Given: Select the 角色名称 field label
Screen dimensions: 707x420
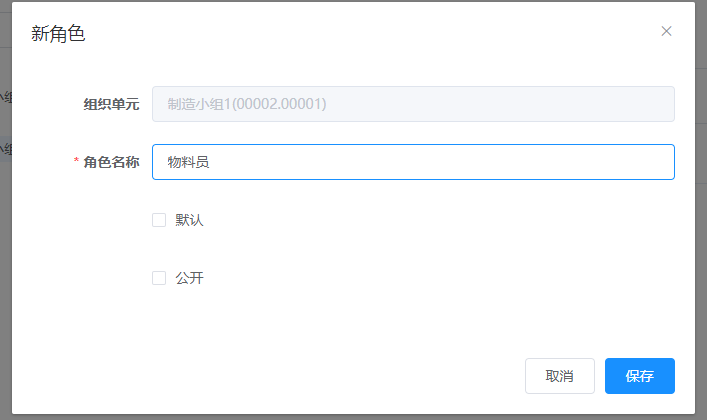Looking at the screenshot, I should [111, 162].
